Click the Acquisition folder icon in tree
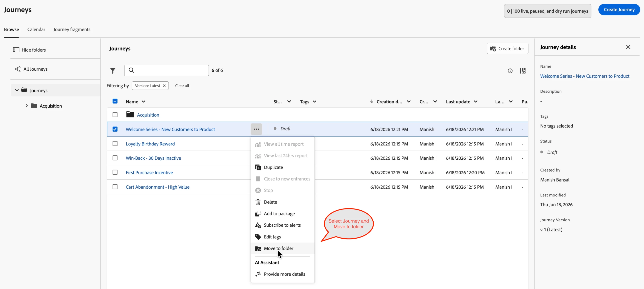This screenshot has width=644, height=289. tap(34, 105)
